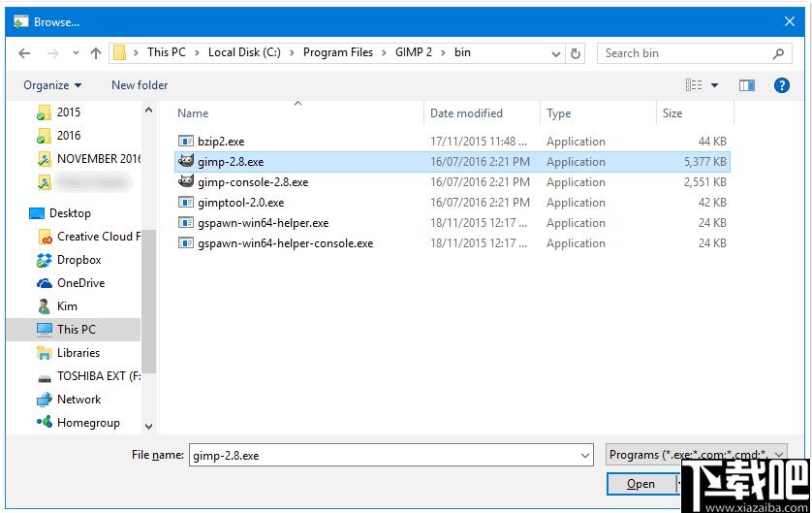Click the gspawn-win64-helper.exe application icon

click(x=186, y=222)
